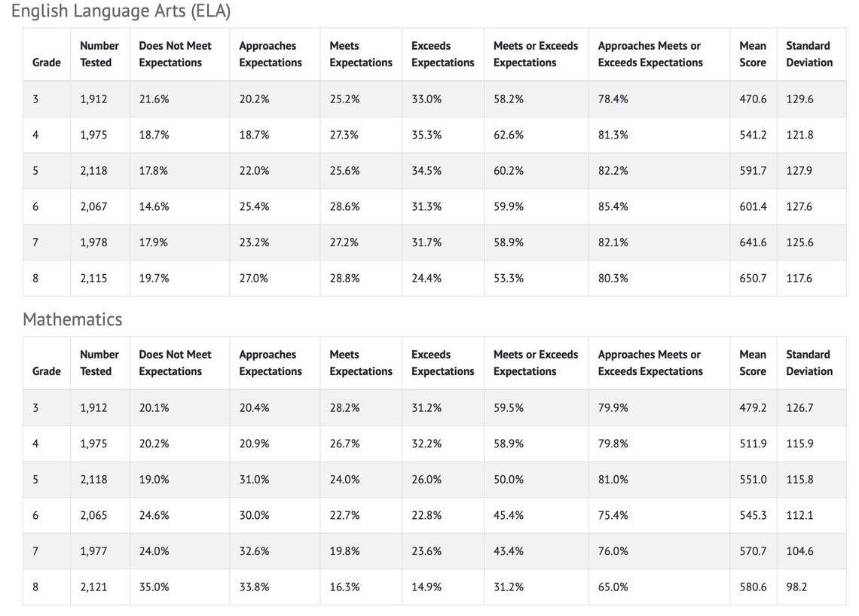
Task: Click the Mathematics table's Standard Deviation header
Action: pyautogui.click(x=809, y=363)
